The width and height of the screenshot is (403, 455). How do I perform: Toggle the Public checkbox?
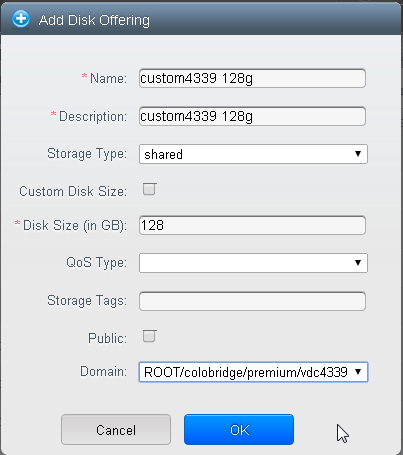(x=149, y=336)
